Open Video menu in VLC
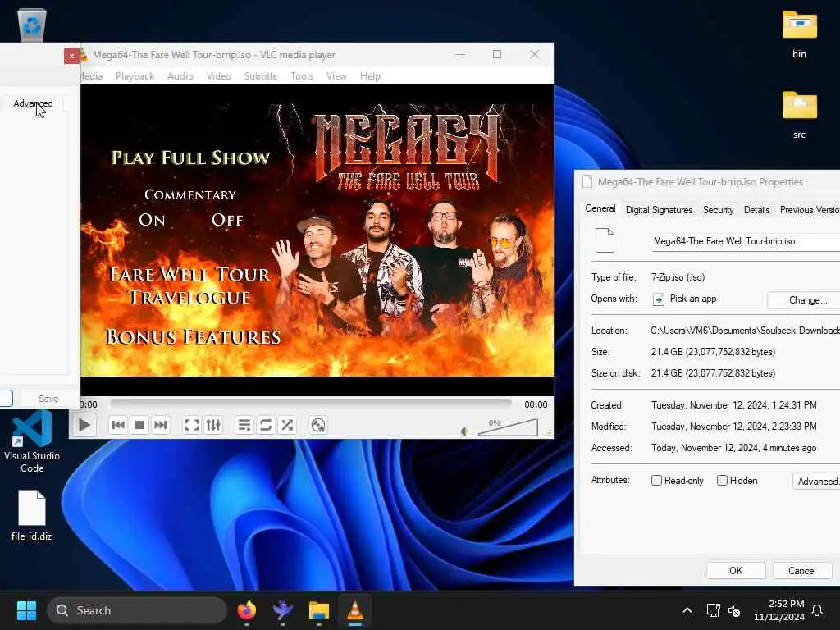Viewport: 840px width, 630px height. tap(218, 76)
